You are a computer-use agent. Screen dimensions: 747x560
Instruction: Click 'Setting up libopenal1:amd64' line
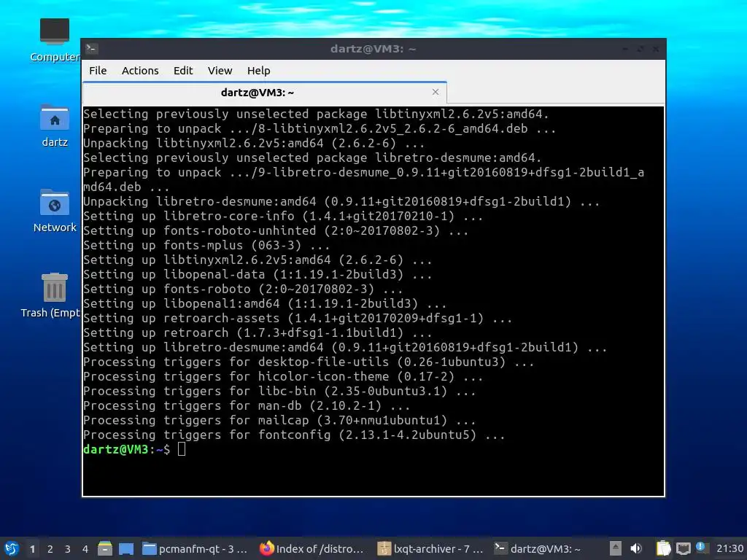pyautogui.click(x=265, y=303)
